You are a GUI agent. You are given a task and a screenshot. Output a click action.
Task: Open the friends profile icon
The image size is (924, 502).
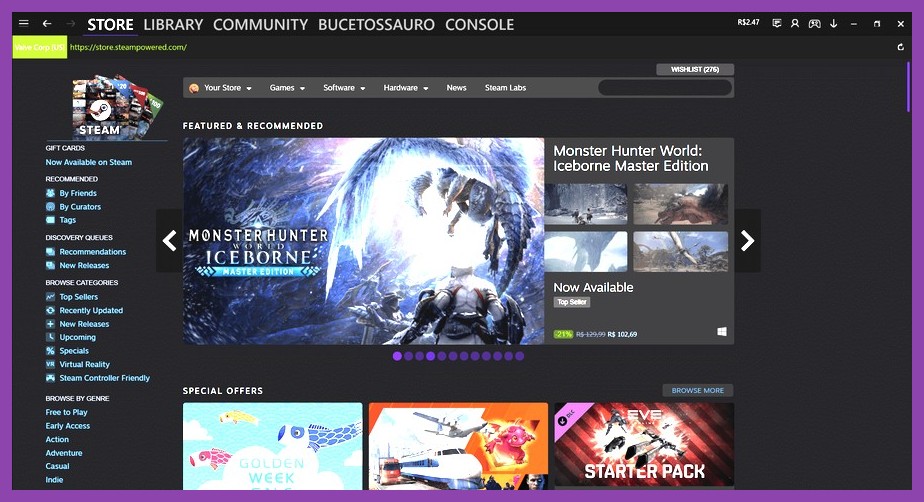point(795,24)
